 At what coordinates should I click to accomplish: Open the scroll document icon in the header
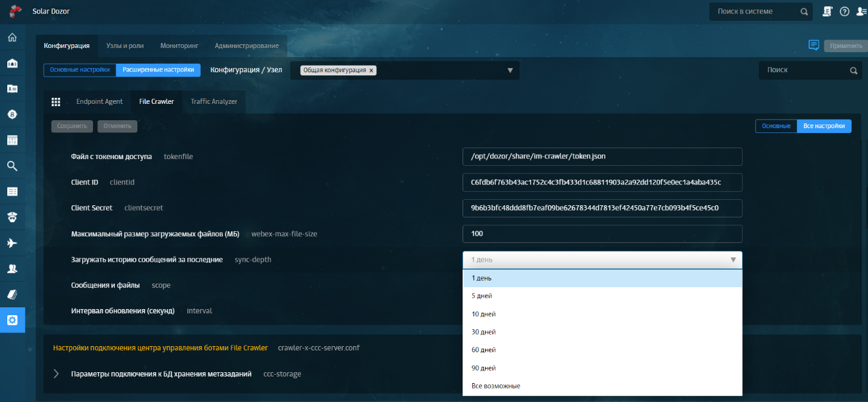coord(827,11)
